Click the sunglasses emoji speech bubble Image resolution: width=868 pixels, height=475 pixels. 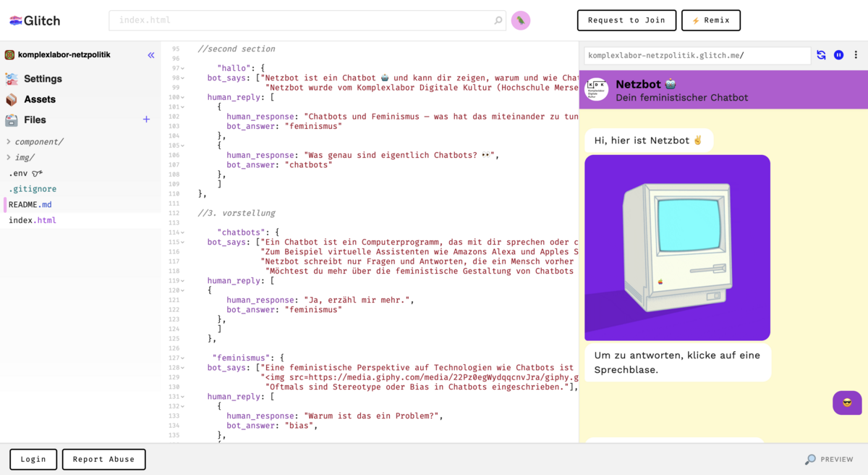(847, 403)
